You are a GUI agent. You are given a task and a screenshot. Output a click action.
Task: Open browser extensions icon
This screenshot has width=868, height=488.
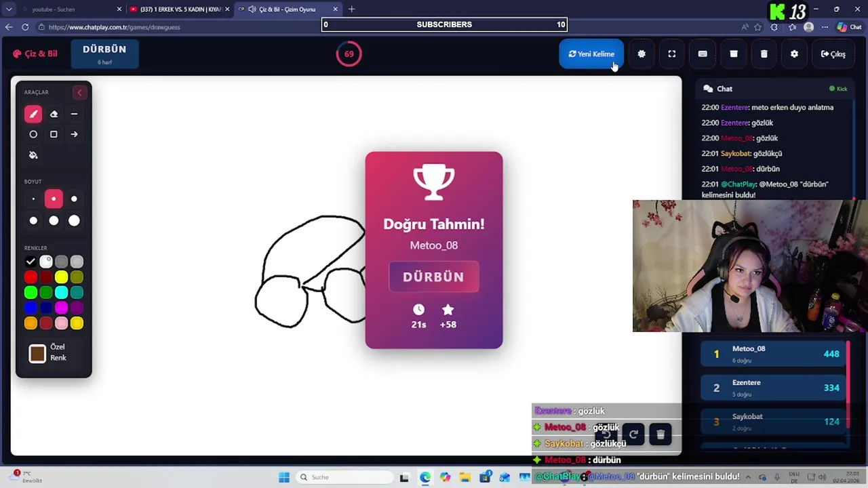coord(774,27)
